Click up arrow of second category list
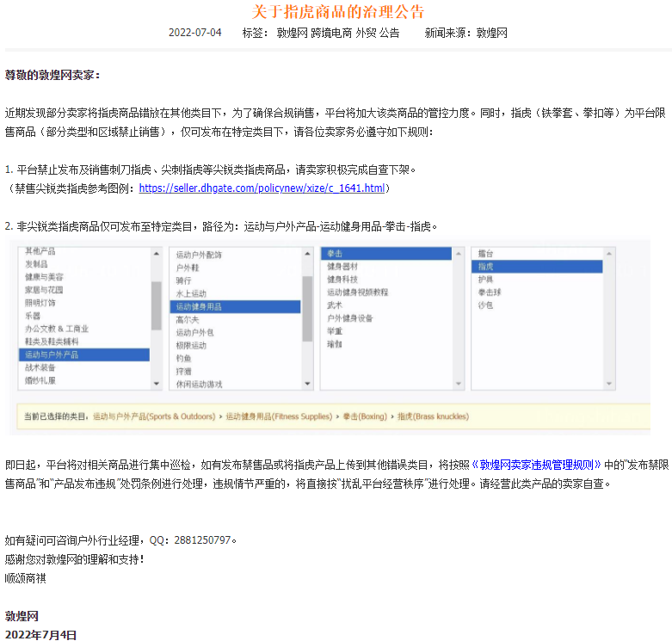Viewport: 672px width, 641px height. point(307,254)
